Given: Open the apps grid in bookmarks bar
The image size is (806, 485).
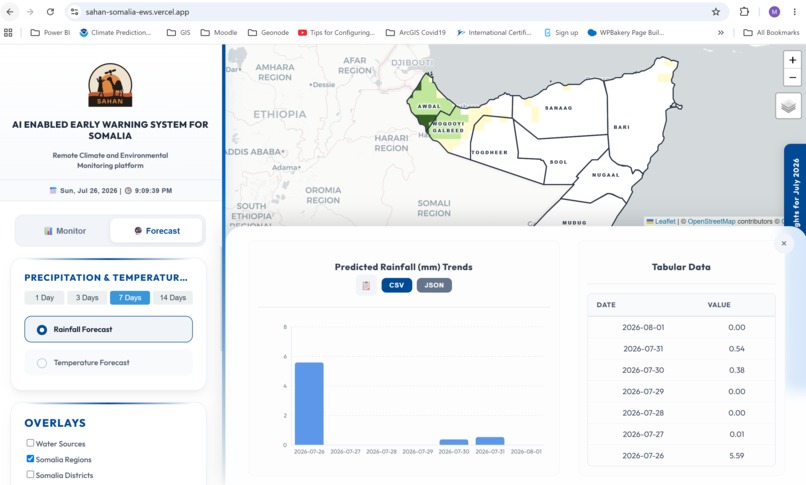Looking at the screenshot, I should click(8, 32).
